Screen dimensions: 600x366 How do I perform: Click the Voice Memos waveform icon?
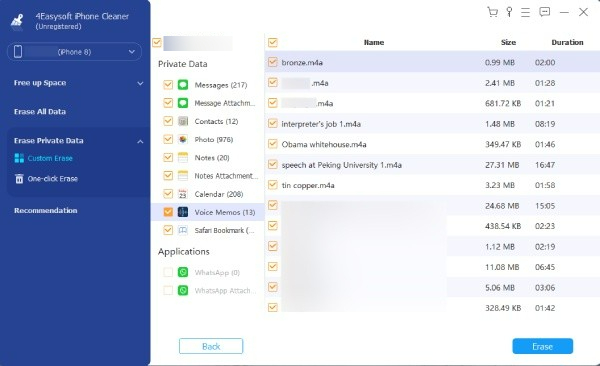[x=183, y=212]
